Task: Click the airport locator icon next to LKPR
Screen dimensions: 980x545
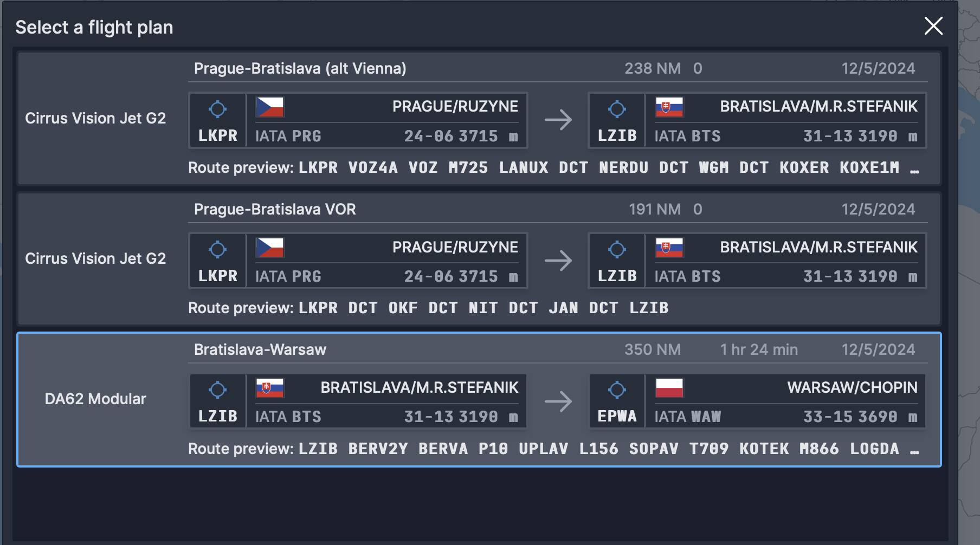Action: (218, 109)
